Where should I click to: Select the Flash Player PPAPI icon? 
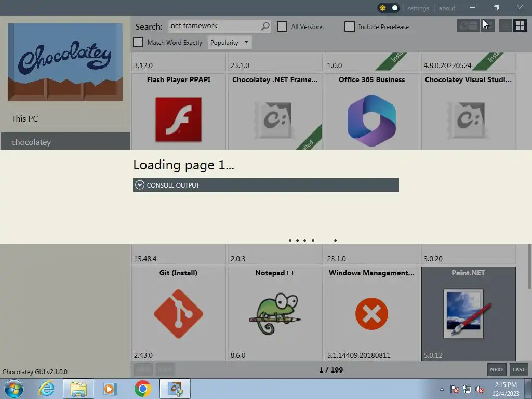179,119
